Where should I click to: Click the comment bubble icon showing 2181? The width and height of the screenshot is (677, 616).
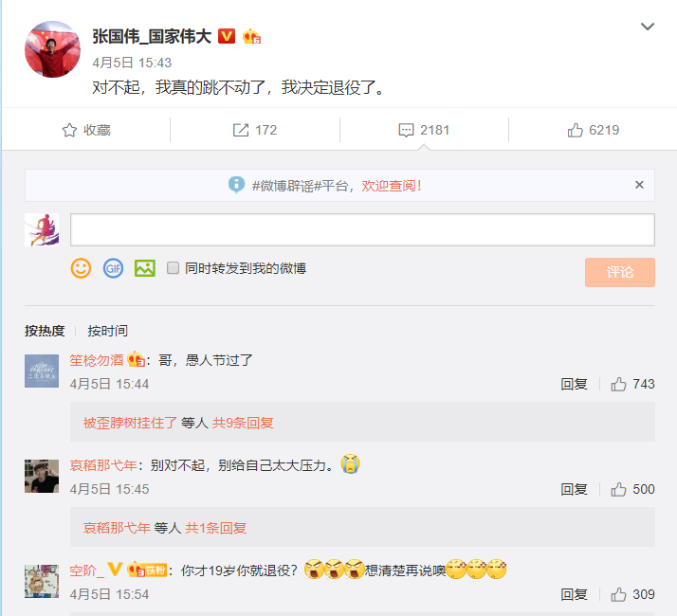click(406, 130)
